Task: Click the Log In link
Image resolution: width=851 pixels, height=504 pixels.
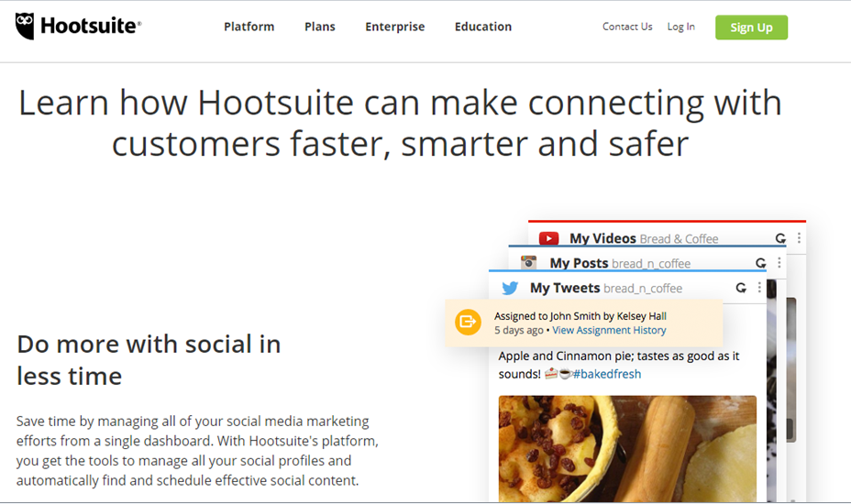Action: click(680, 27)
